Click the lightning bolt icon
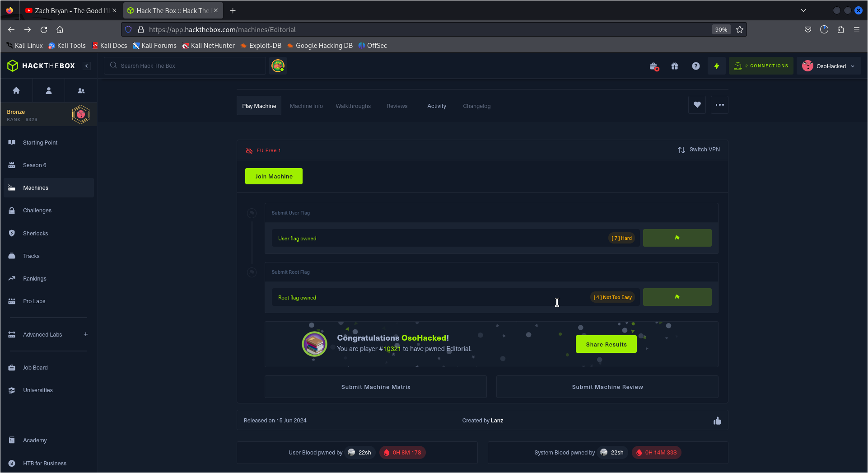 (717, 66)
